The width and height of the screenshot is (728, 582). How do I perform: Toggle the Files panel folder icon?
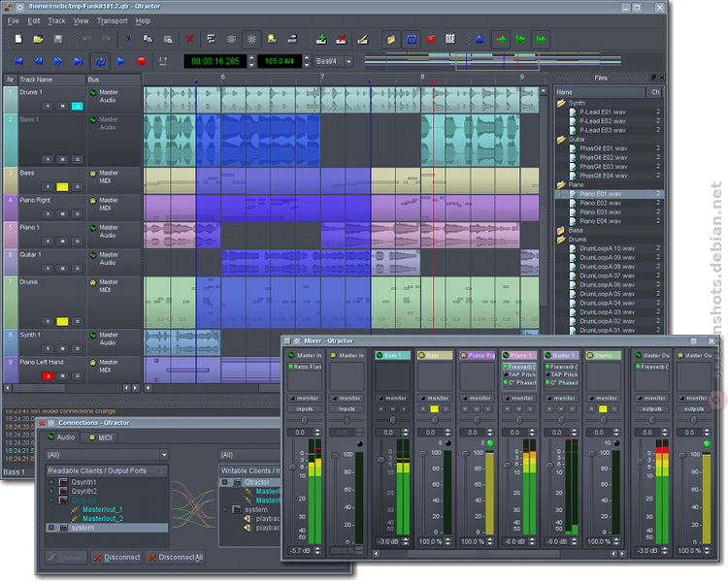pos(391,40)
